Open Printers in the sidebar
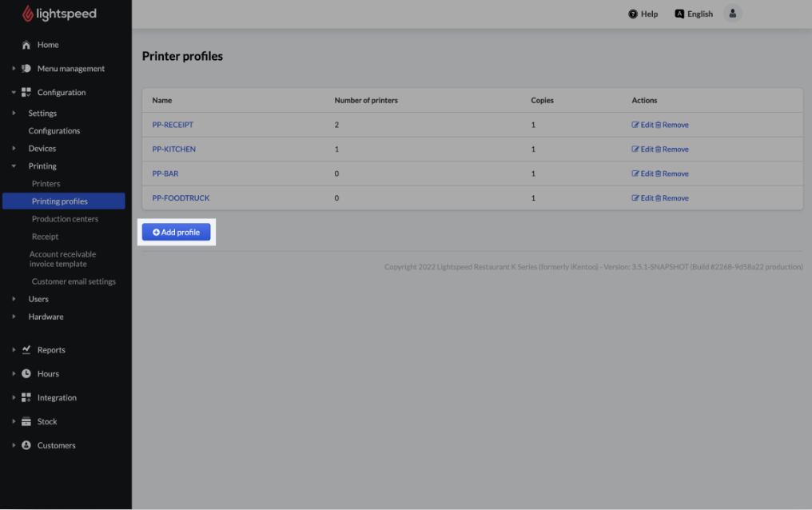The image size is (812, 510). pos(46,184)
